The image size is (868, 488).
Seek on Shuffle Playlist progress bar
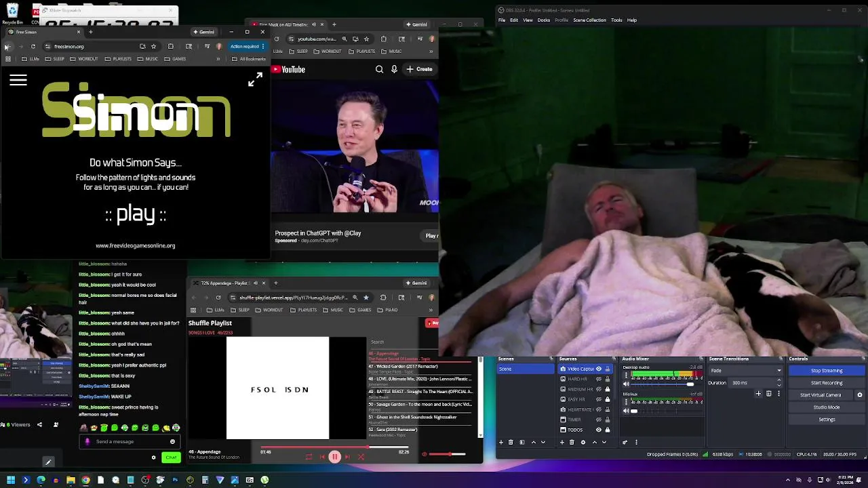coord(335,447)
